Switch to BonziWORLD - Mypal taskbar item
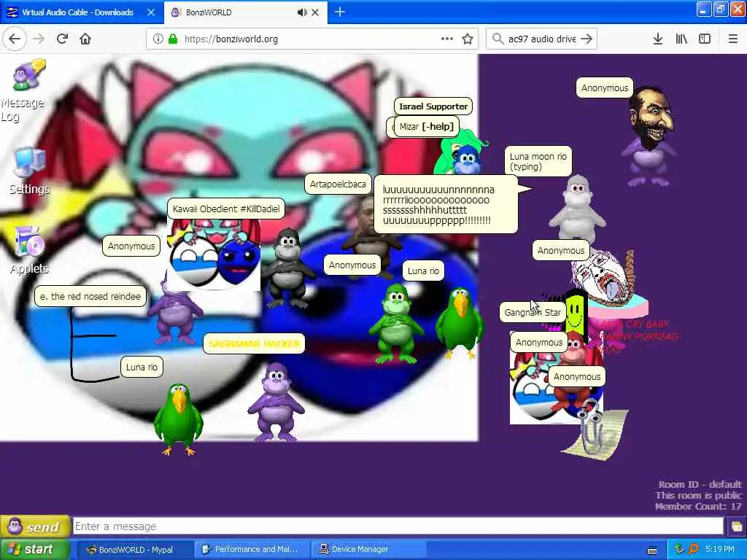Screen dimensions: 747x560 135,550
